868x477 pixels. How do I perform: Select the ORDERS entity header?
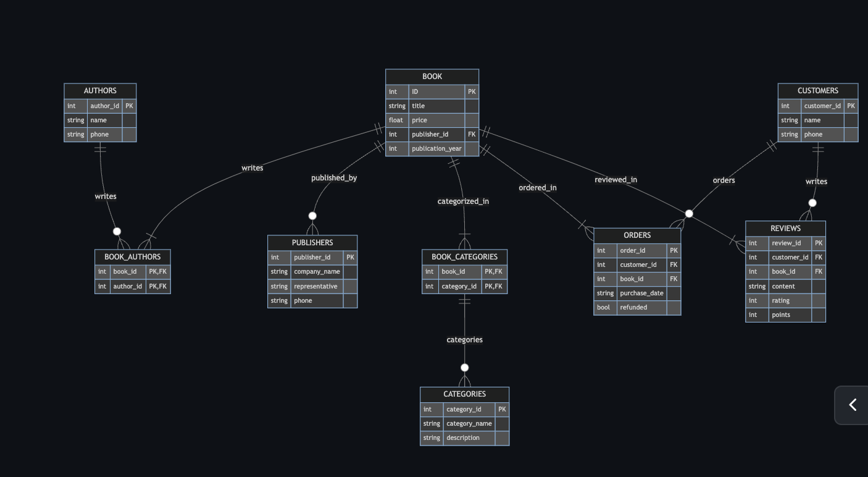(x=637, y=235)
